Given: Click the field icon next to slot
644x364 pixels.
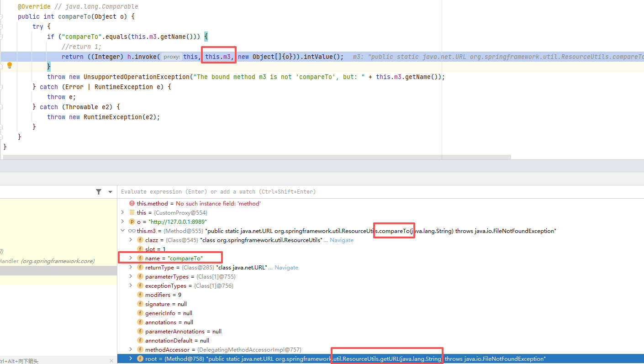Looking at the screenshot, I should coord(141,249).
